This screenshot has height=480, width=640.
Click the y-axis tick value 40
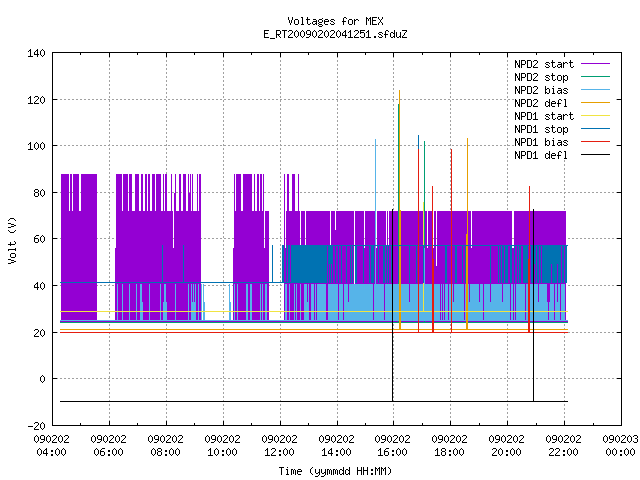click(x=40, y=286)
